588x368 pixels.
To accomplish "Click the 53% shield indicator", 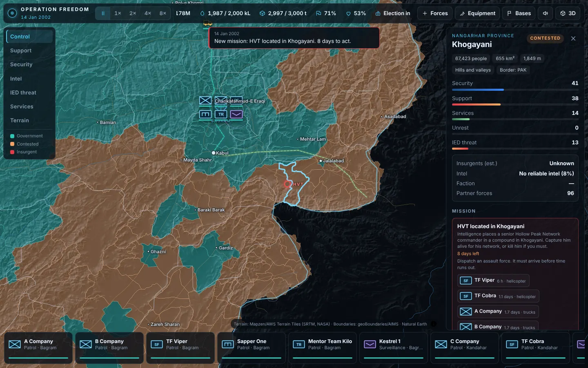I will pyautogui.click(x=356, y=13).
